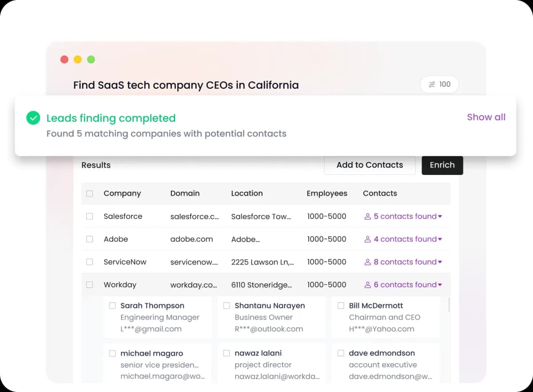The width and height of the screenshot is (533, 392).
Task: Click the Add to Contacts button
Action: 370,165
